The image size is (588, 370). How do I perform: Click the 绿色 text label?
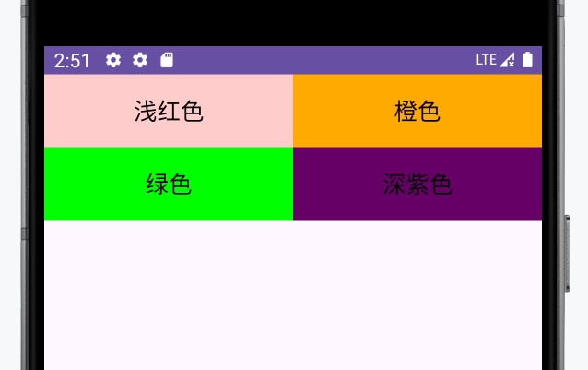point(169,185)
